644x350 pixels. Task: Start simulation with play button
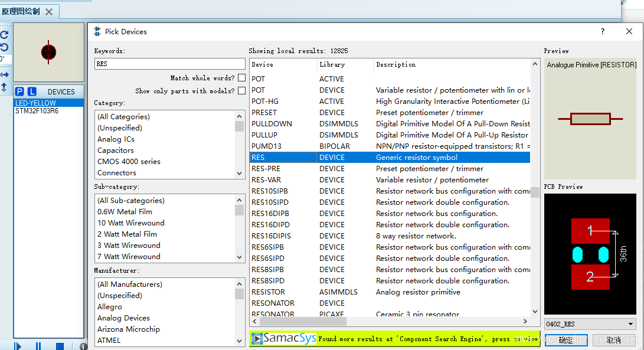[17, 346]
